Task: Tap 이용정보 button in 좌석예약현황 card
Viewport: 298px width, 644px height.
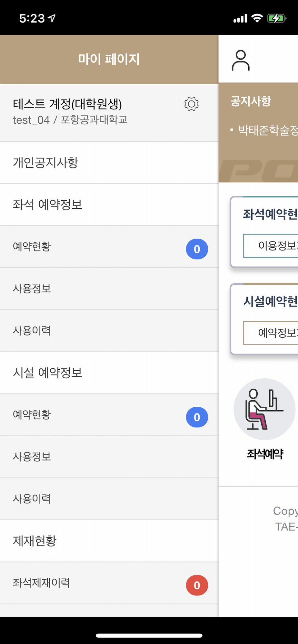Action: click(x=271, y=246)
